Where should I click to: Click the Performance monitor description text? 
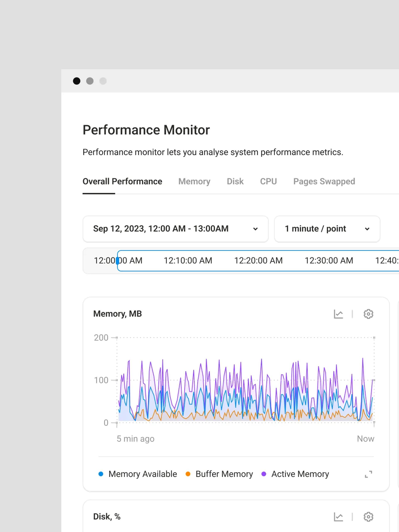pos(213,153)
